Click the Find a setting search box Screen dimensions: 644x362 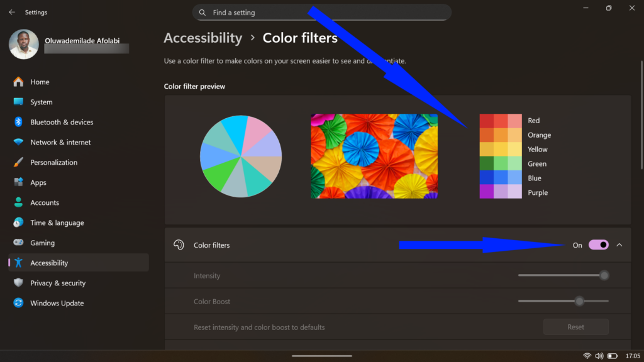[321, 12]
